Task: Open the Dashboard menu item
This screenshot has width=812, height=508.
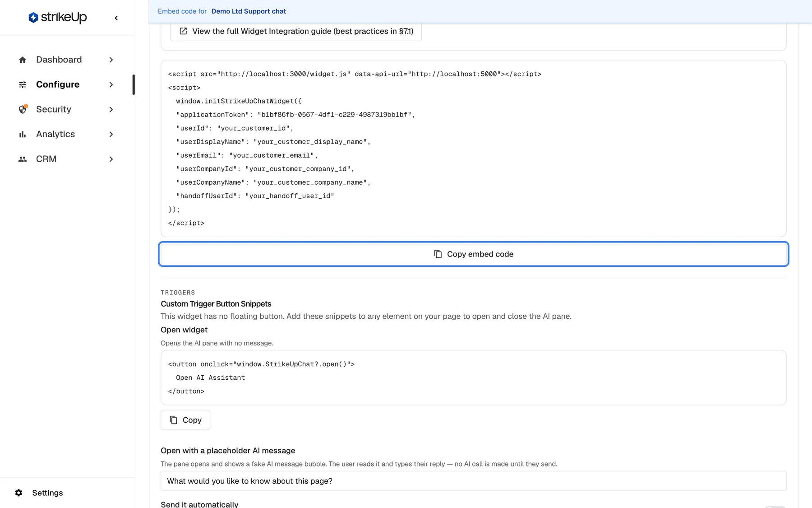Action: coord(67,60)
